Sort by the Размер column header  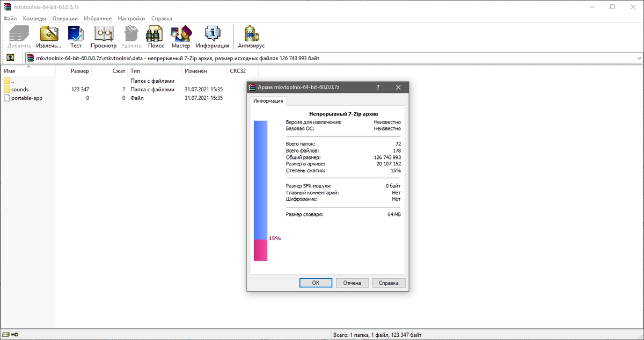point(73,71)
